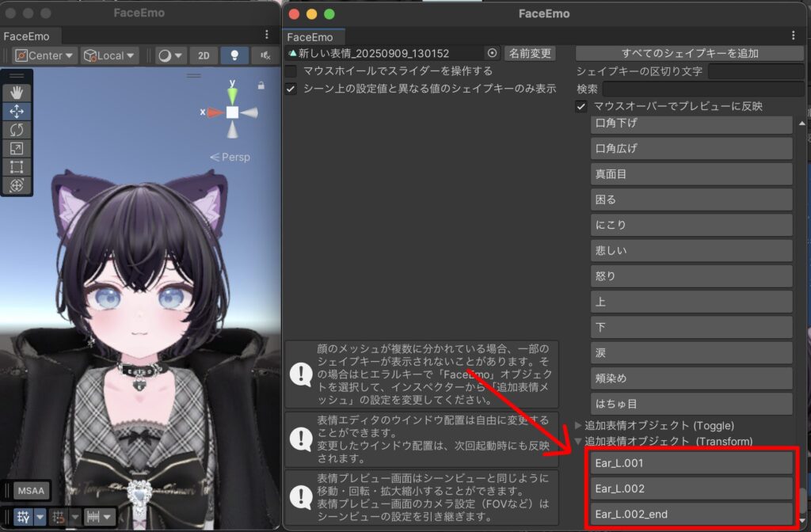811x532 pixels.
Task: Select the Rotate tool
Action: coord(17,130)
